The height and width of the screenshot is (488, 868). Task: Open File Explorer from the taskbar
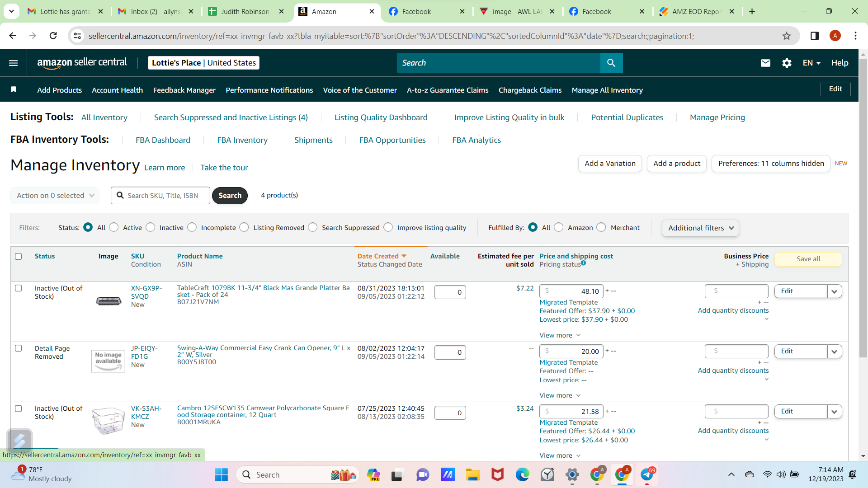[473, 475]
